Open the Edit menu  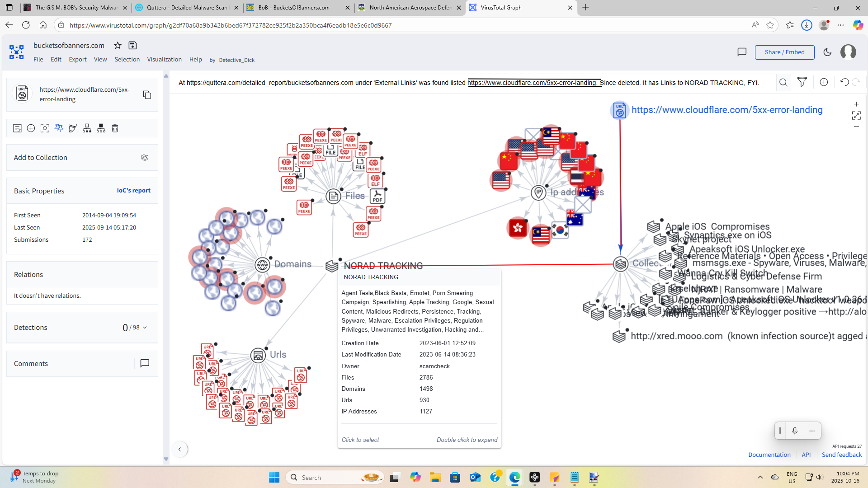tap(56, 60)
